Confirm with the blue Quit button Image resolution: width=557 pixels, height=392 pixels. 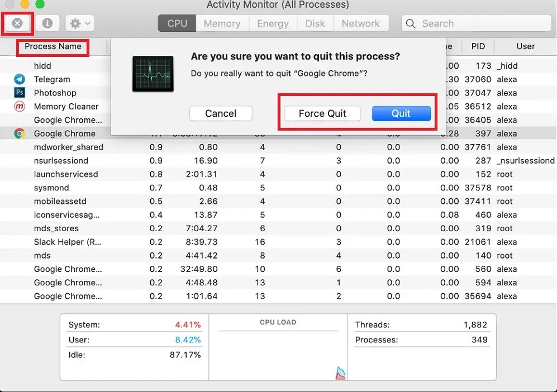coord(401,113)
